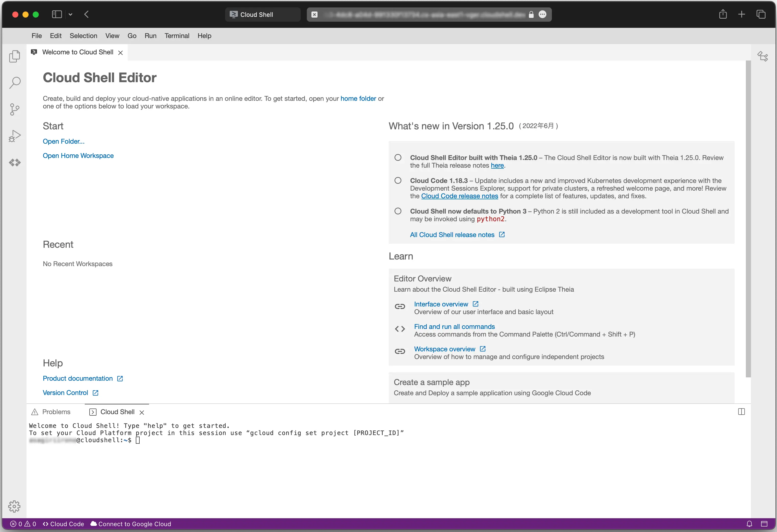Show Safari tab overview icon
The width and height of the screenshot is (777, 532).
point(761,14)
